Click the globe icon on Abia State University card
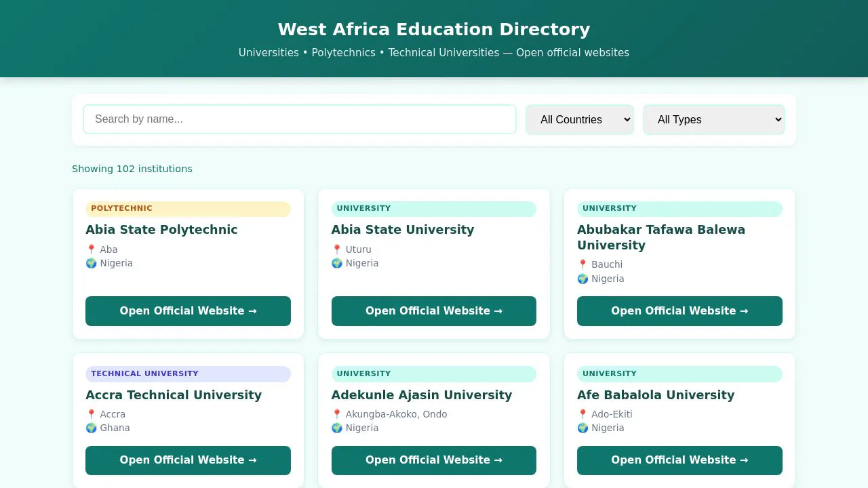This screenshot has width=868, height=488. (337, 263)
